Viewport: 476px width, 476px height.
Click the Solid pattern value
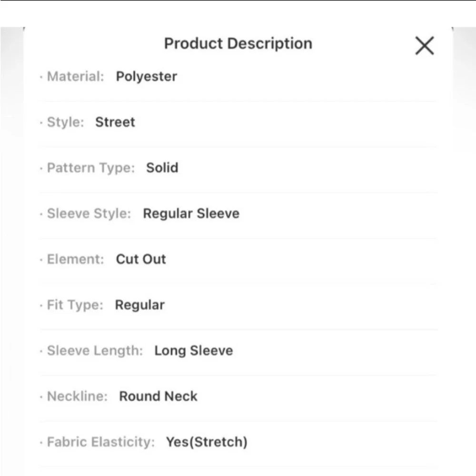tap(162, 168)
